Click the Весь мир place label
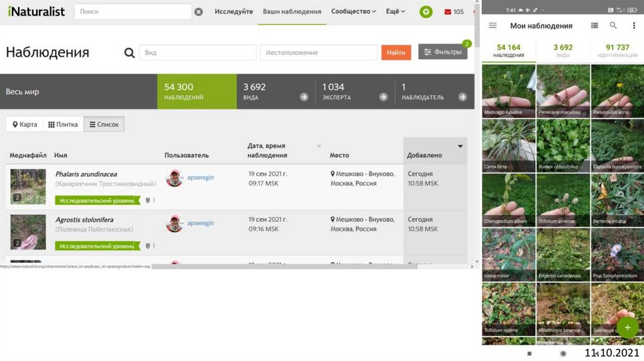 point(22,92)
